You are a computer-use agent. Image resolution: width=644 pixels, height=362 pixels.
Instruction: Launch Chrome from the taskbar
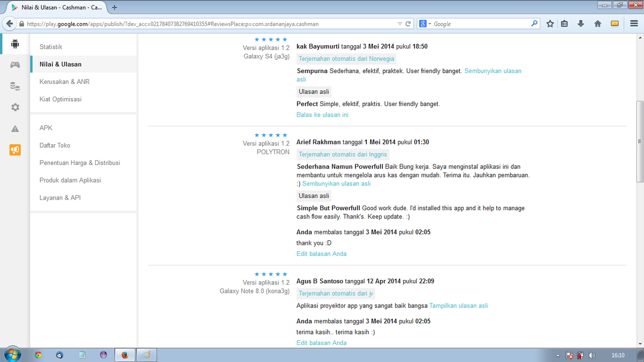[38, 355]
